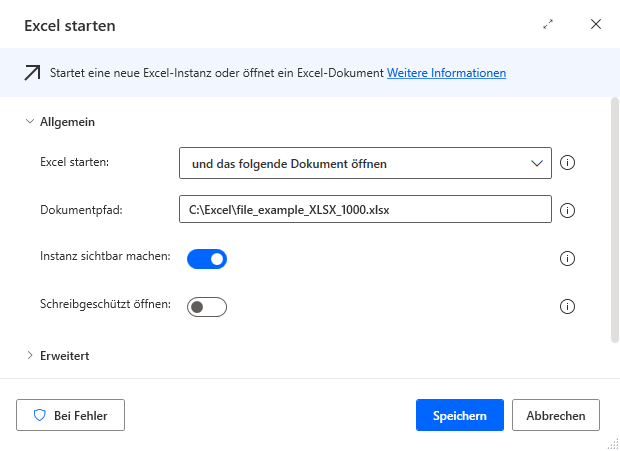Viewport: 620px width, 451px height.
Task: Enable Schreibgeschützt öffnen switch
Action: click(x=207, y=307)
